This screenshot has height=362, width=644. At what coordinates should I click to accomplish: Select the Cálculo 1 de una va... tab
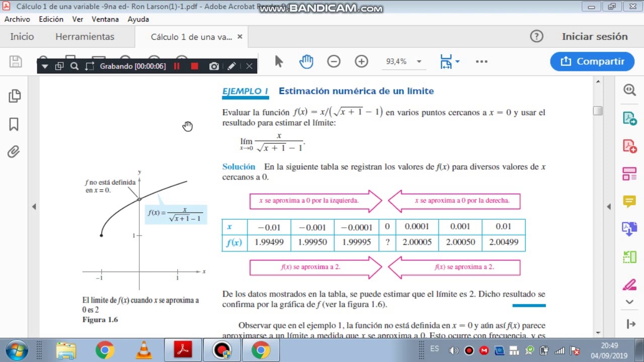coord(191,37)
